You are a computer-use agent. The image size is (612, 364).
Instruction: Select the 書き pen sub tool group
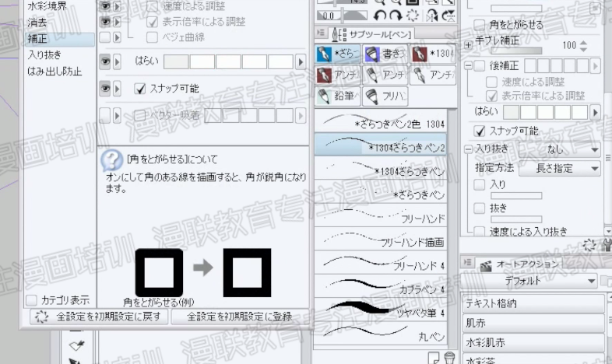[x=385, y=54]
